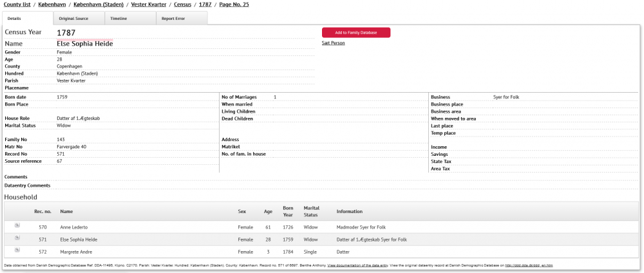Open record icon for Margrete Andre
Image resolution: width=644 pixels, height=273 pixels.
point(17,250)
